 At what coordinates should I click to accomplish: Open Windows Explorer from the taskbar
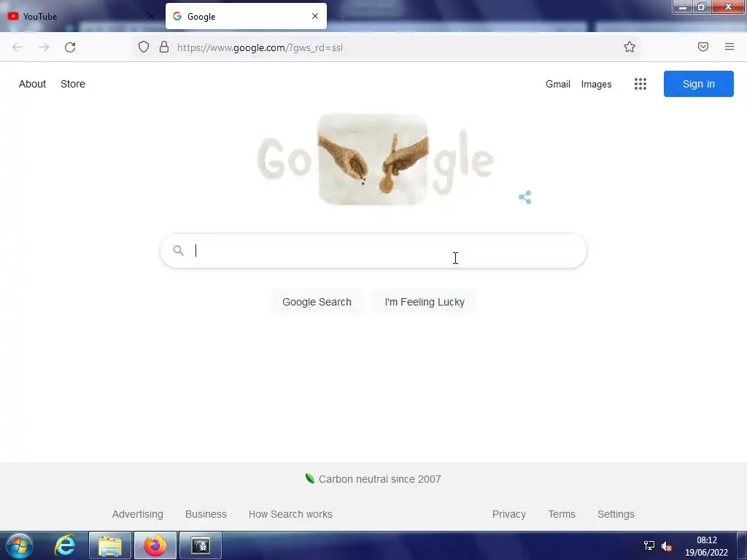[110, 545]
